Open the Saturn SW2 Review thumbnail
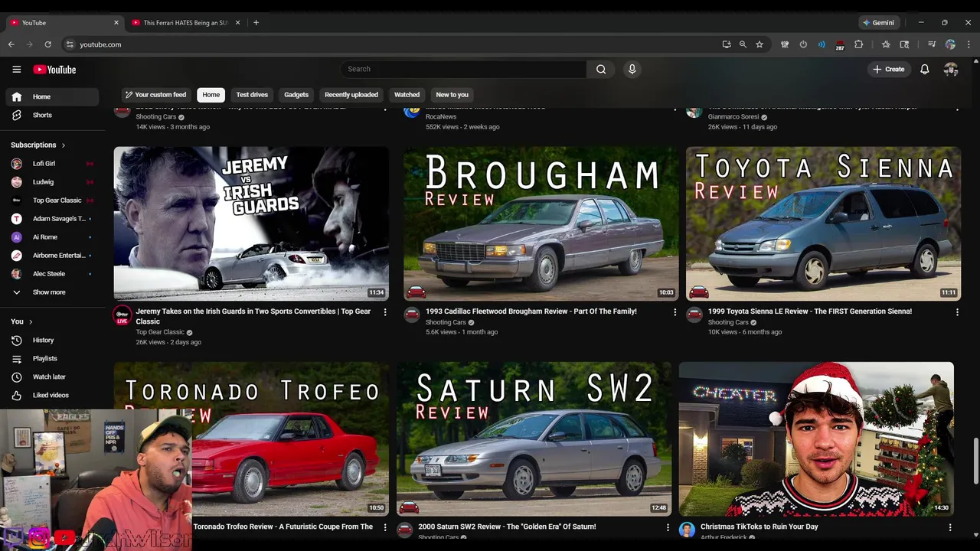Viewport: 980px width, 551px height. (534, 439)
